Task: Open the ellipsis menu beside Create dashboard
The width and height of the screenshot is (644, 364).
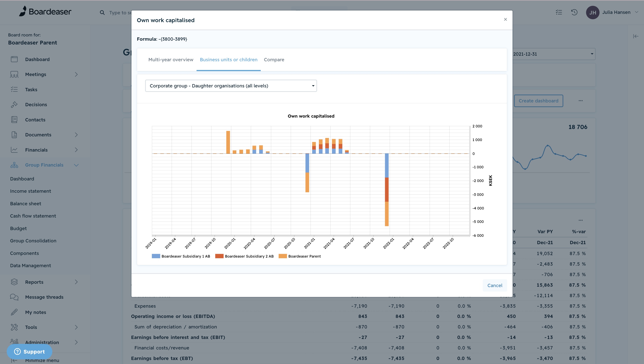Action: (x=580, y=101)
